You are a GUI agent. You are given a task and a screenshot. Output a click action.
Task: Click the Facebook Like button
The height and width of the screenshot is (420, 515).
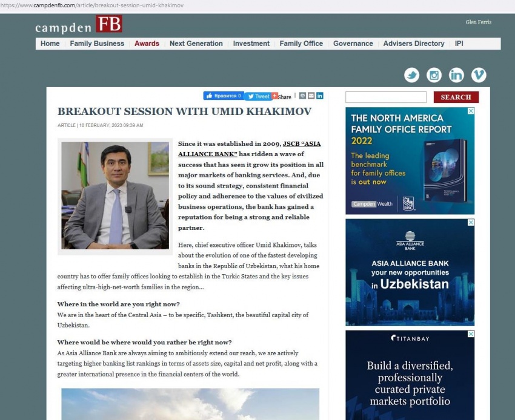tap(223, 96)
